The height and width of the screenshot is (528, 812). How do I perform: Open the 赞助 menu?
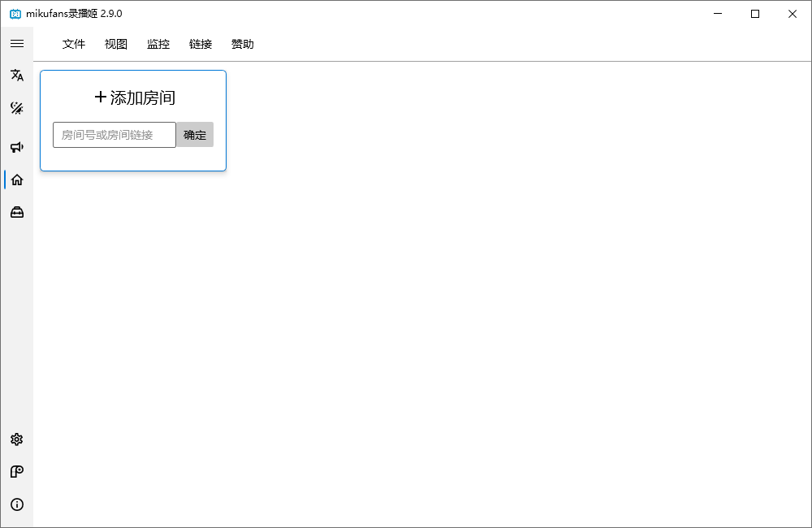[x=242, y=44]
